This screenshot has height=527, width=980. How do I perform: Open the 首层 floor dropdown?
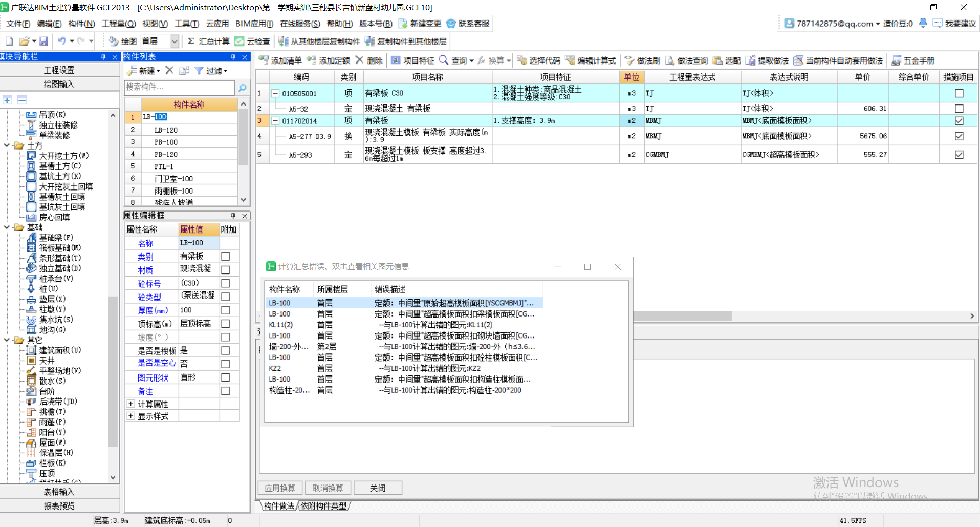click(175, 41)
